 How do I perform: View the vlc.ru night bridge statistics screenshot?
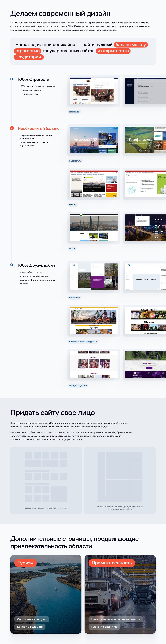pos(145,228)
